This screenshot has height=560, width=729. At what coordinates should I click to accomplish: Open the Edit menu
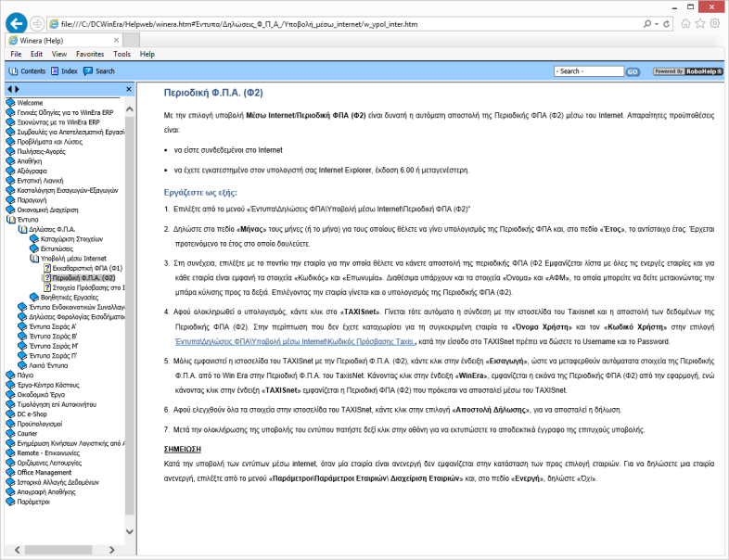[x=37, y=54]
